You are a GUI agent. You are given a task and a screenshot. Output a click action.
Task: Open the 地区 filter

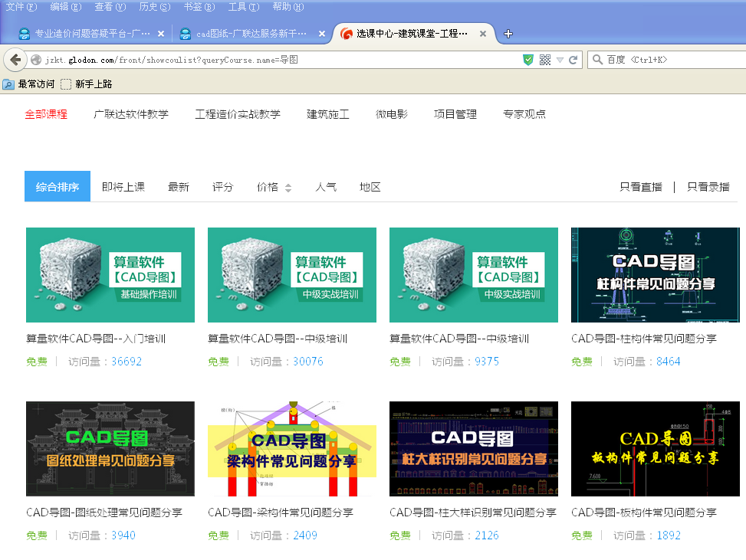point(370,187)
